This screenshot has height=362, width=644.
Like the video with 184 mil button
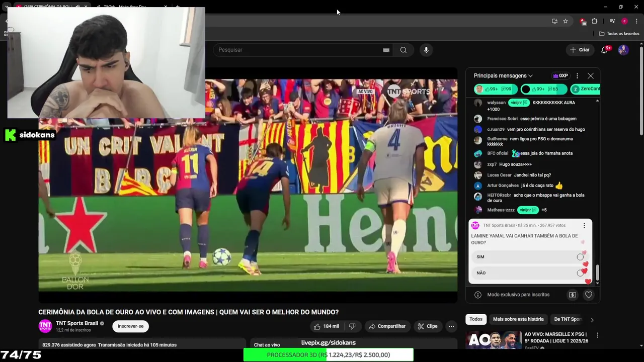pos(327,326)
